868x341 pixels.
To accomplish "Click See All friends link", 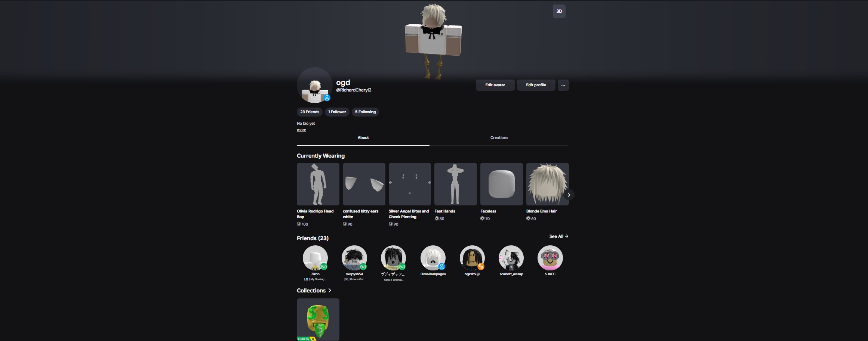I will [558, 236].
